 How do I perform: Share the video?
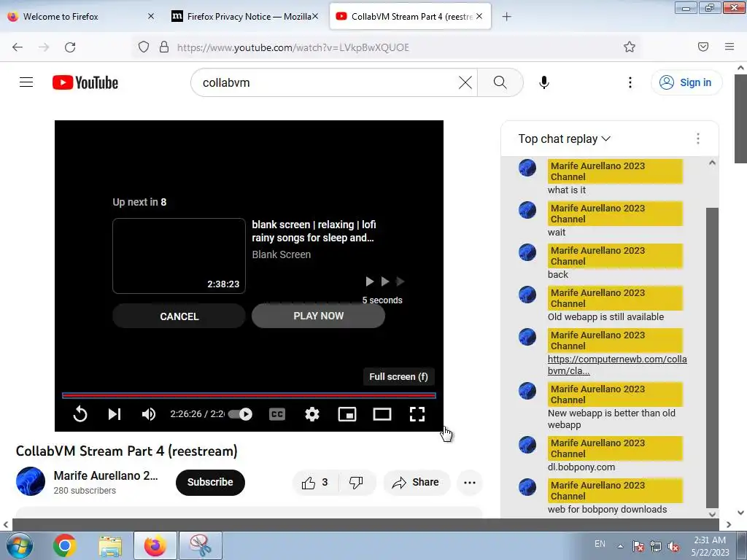click(416, 483)
